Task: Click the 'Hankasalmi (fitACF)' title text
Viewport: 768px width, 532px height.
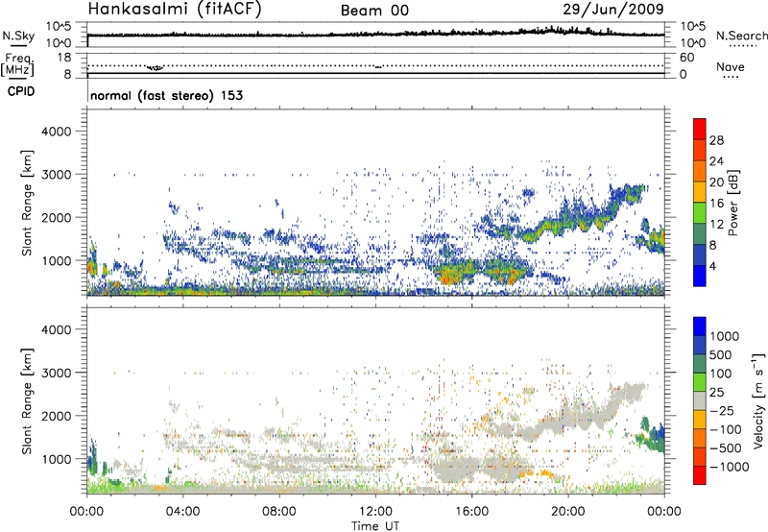Action: tap(175, 10)
